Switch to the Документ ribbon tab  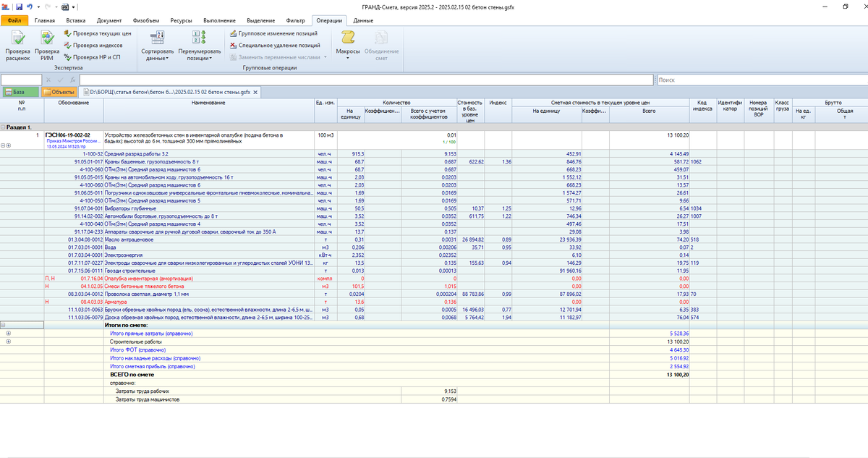point(109,20)
